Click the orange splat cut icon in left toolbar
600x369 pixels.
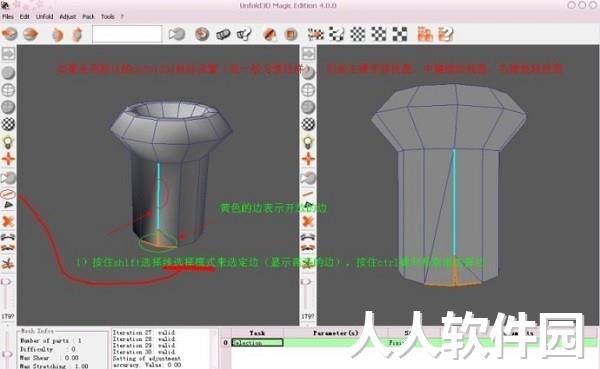(x=8, y=264)
